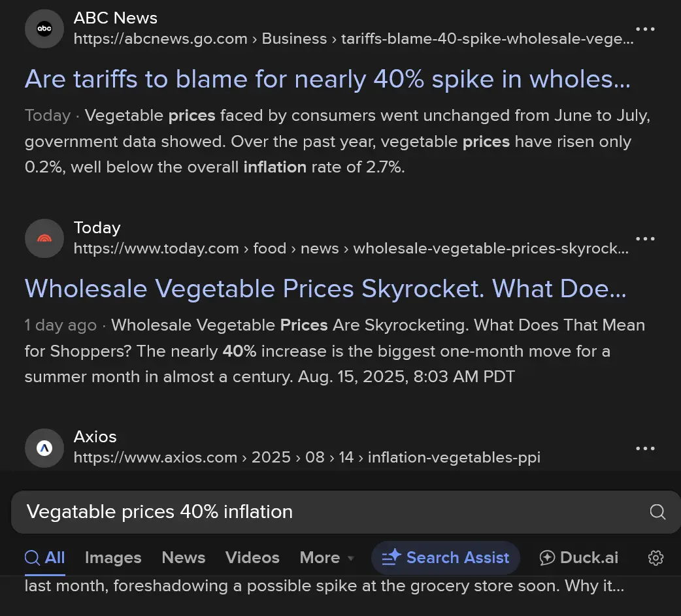681x616 pixels.
Task: Open the 'Wholesale Vegetable Prices Skyrocket' headline link
Action: coord(325,288)
